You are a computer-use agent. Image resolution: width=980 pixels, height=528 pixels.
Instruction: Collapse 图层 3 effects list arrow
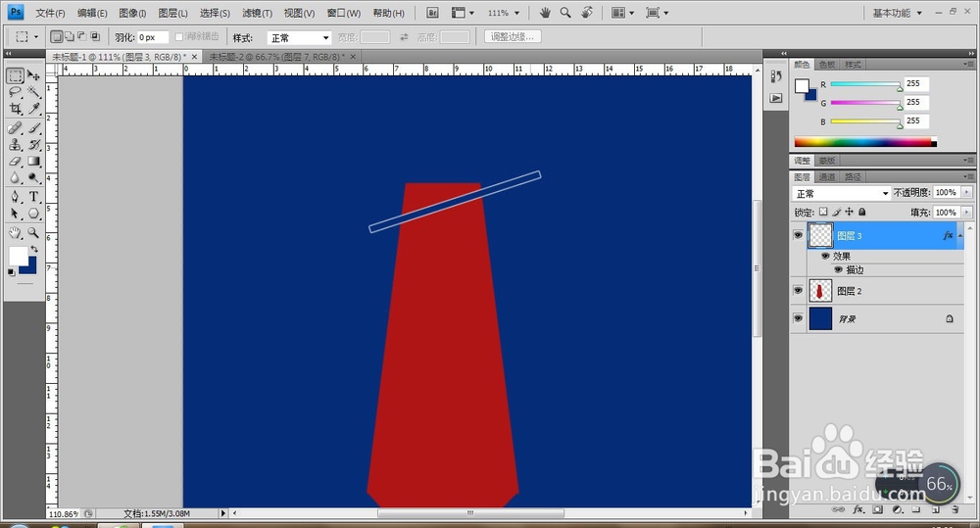pyautogui.click(x=960, y=235)
